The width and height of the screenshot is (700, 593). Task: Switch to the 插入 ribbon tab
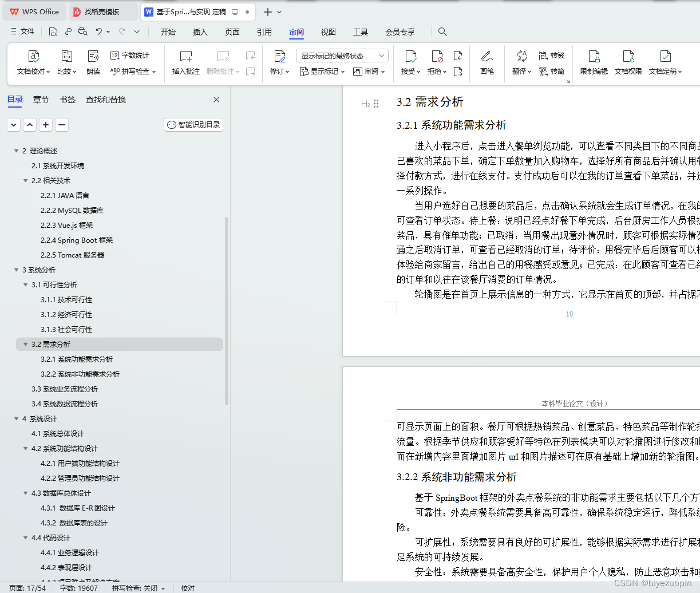(x=200, y=32)
